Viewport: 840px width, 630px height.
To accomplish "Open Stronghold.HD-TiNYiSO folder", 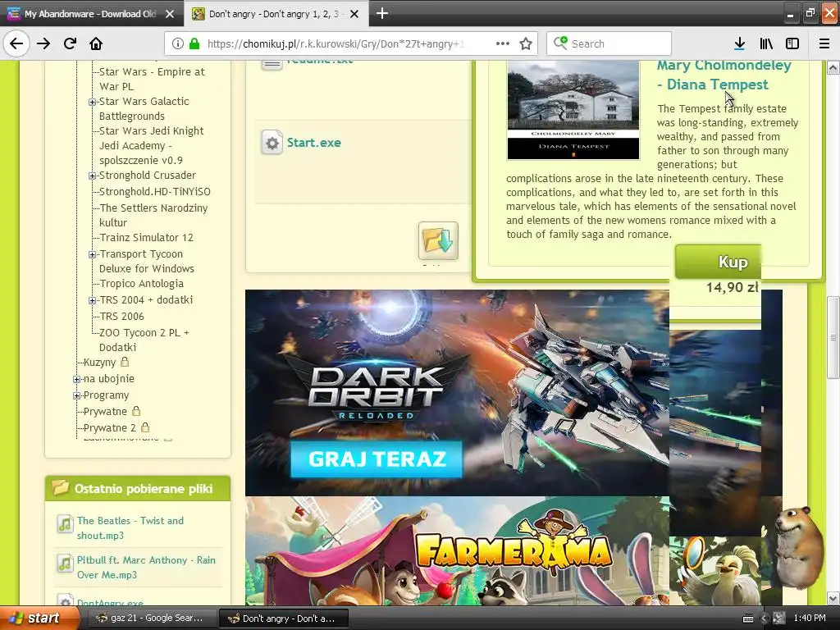I will click(155, 191).
